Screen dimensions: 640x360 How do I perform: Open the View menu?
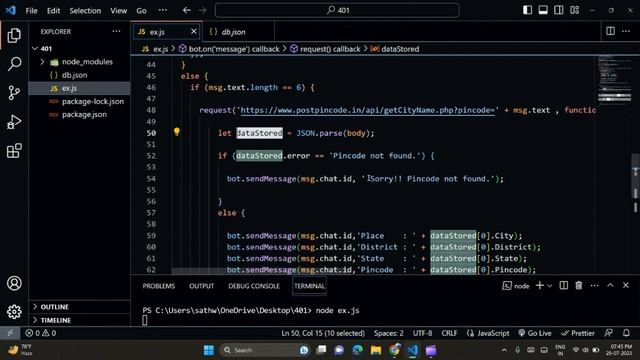[118, 11]
